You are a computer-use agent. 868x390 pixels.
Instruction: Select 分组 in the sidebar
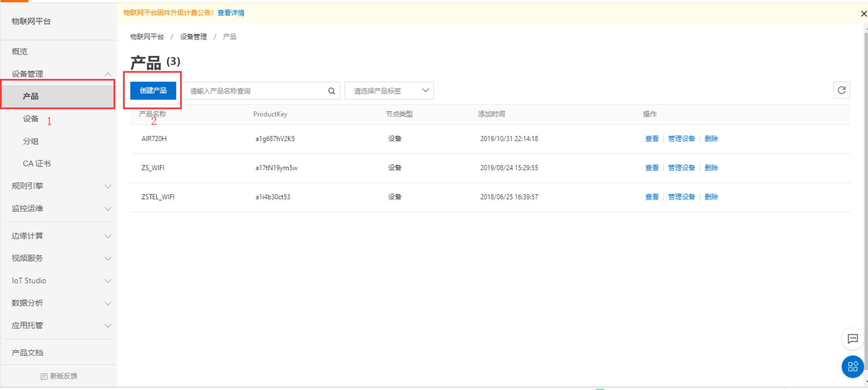pos(31,141)
